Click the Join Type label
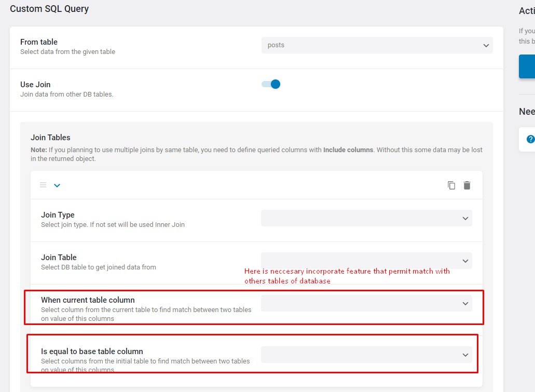This screenshot has height=392, width=535. pos(58,215)
